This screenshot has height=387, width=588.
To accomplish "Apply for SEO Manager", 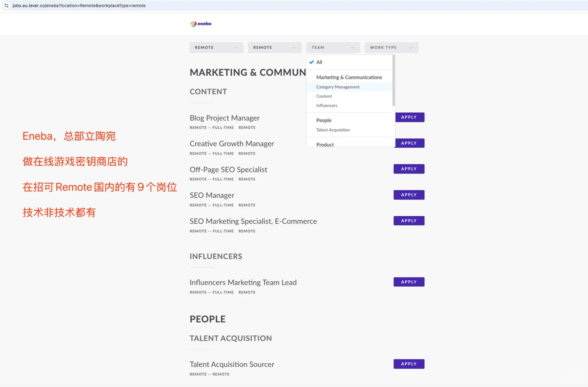I will click(409, 195).
